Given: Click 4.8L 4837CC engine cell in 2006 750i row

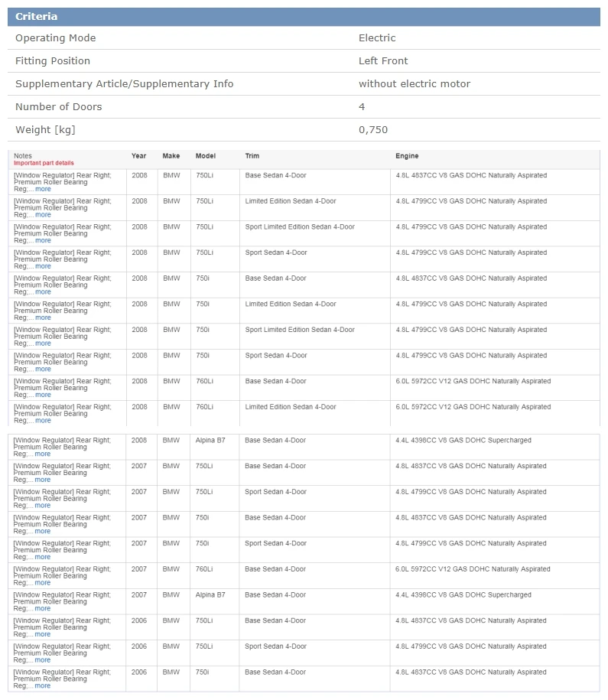Looking at the screenshot, I should (x=470, y=672).
